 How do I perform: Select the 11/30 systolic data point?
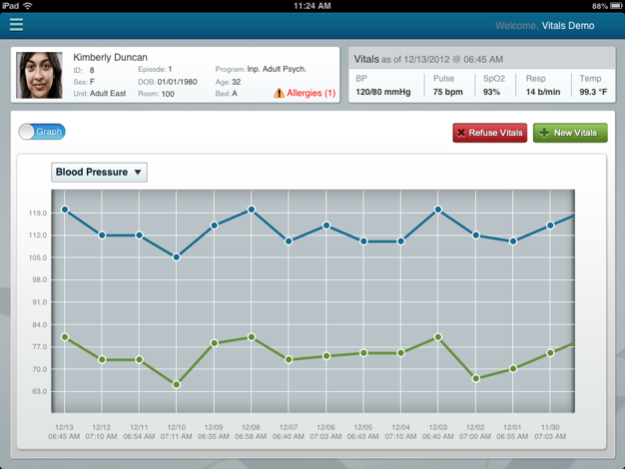point(550,226)
